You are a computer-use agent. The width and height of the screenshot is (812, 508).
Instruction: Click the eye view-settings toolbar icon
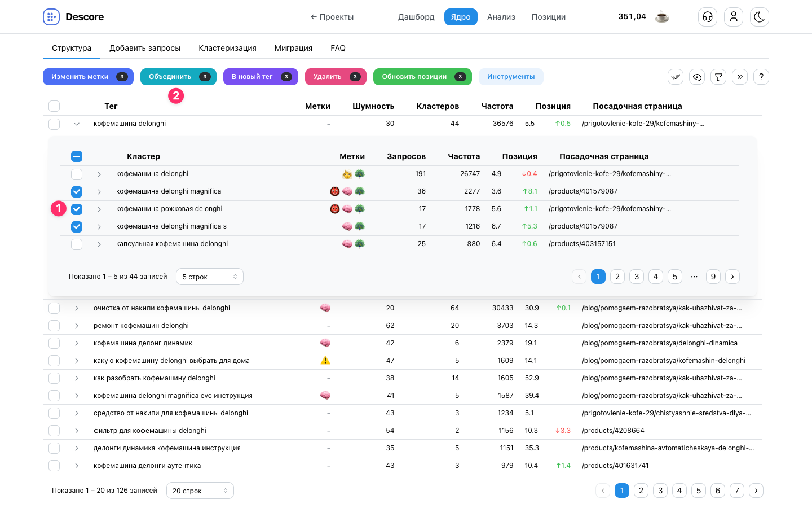pos(697,77)
